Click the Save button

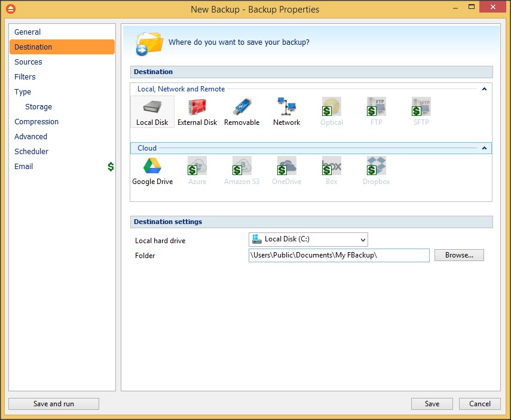pyautogui.click(x=432, y=404)
